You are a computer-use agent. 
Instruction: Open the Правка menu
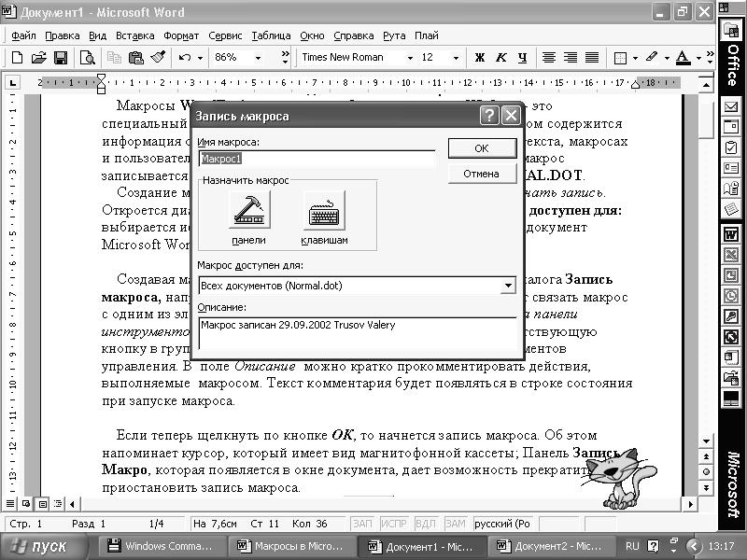coord(62,35)
